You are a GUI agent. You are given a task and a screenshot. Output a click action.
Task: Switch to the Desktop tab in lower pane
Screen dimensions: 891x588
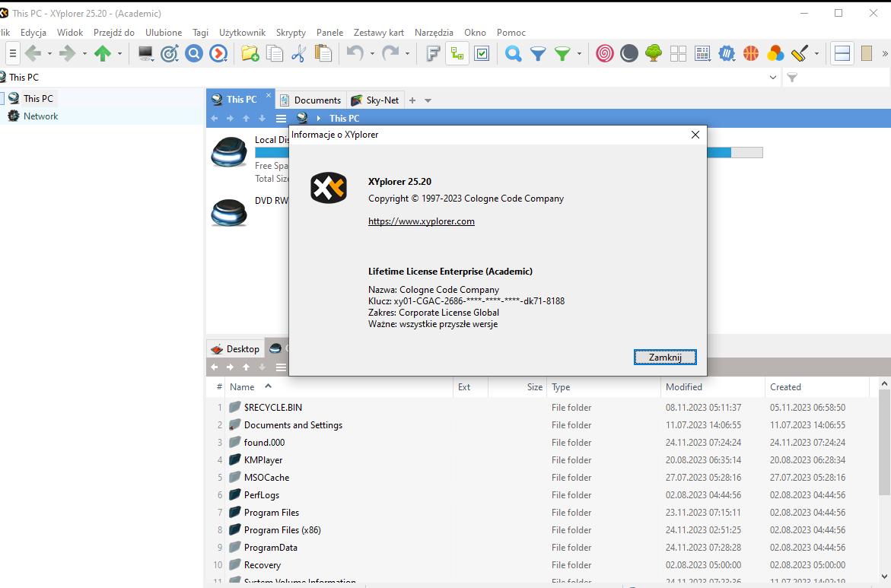235,349
